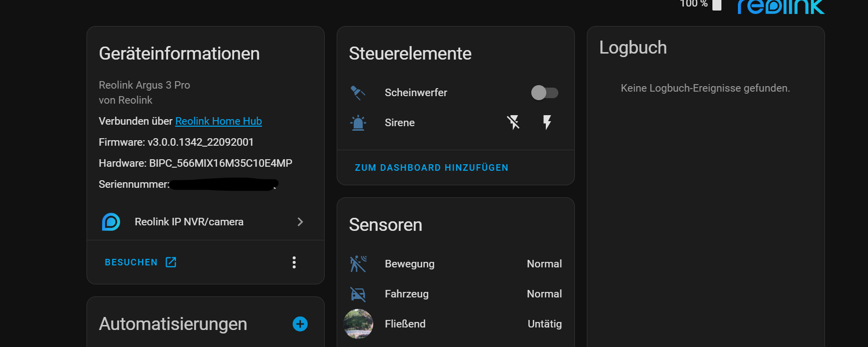Click the Bewegung motion sensor icon
Image resolution: width=868 pixels, height=347 pixels.
(358, 264)
